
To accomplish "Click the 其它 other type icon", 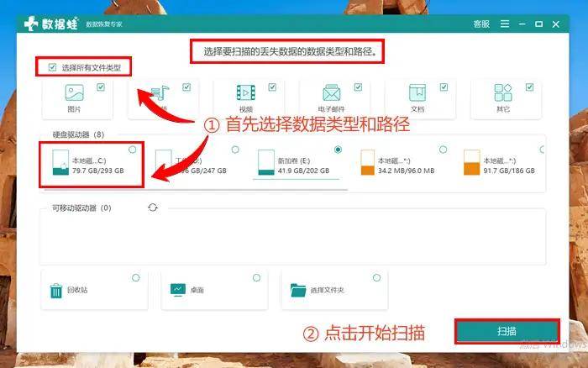I will coord(503,92).
